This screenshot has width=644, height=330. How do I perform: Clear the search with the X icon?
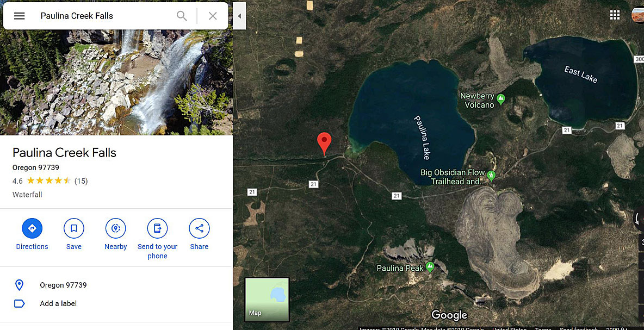coord(213,16)
